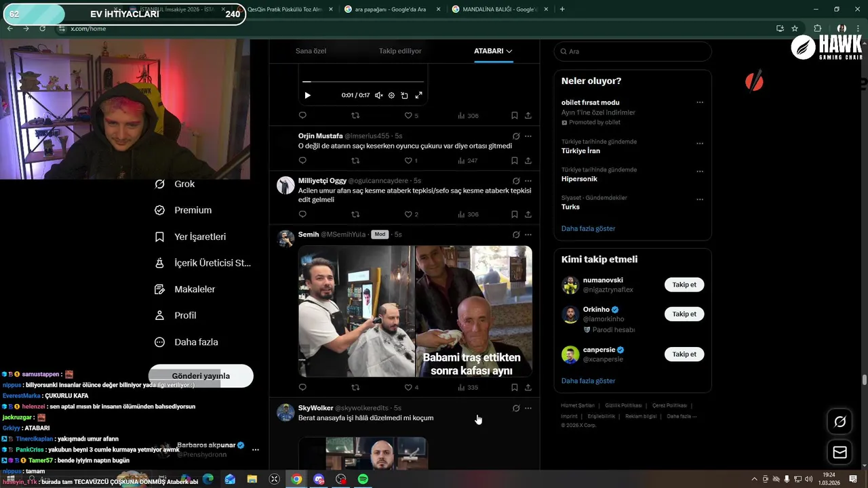Image resolution: width=868 pixels, height=488 pixels.
Task: Go to Profil in the sidebar
Action: click(x=175, y=316)
